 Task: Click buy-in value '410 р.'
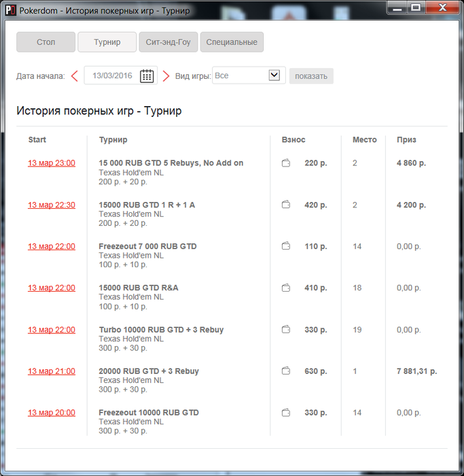click(x=316, y=288)
